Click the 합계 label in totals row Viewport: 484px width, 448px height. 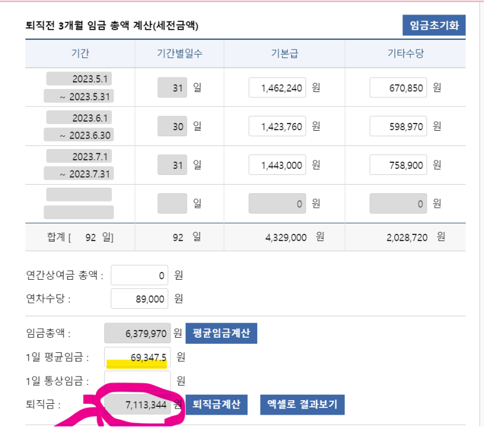pyautogui.click(x=56, y=237)
